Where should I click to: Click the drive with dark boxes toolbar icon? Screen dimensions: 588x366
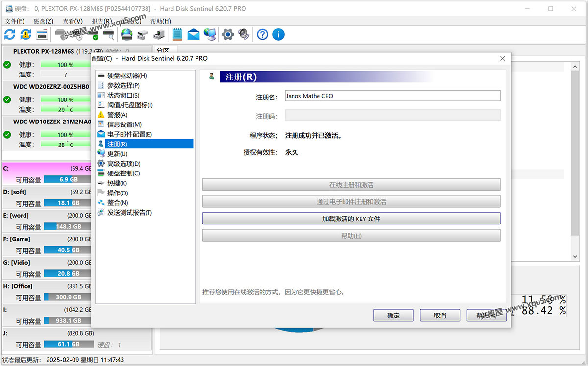click(x=158, y=34)
